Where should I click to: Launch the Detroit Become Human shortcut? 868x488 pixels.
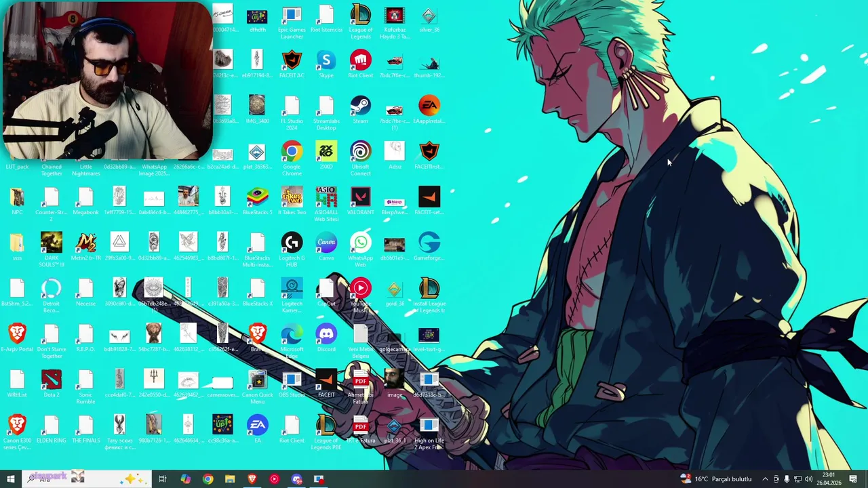tap(52, 295)
